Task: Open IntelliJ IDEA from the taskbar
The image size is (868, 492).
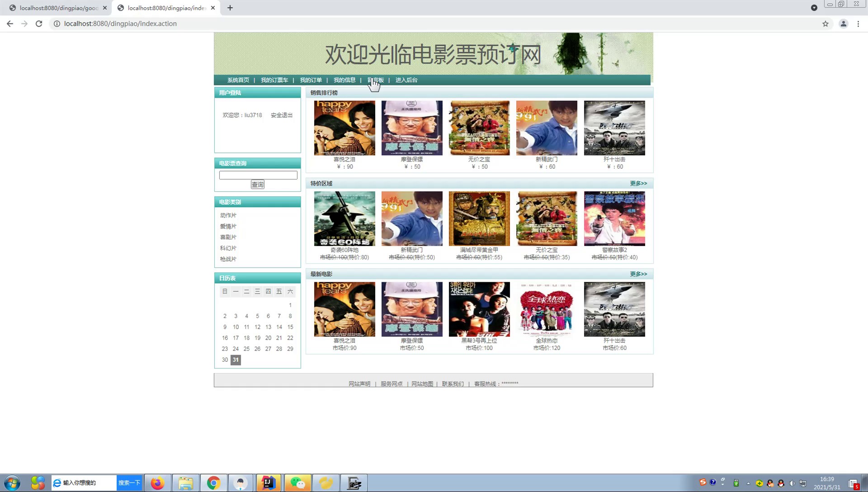Action: pos(269,483)
